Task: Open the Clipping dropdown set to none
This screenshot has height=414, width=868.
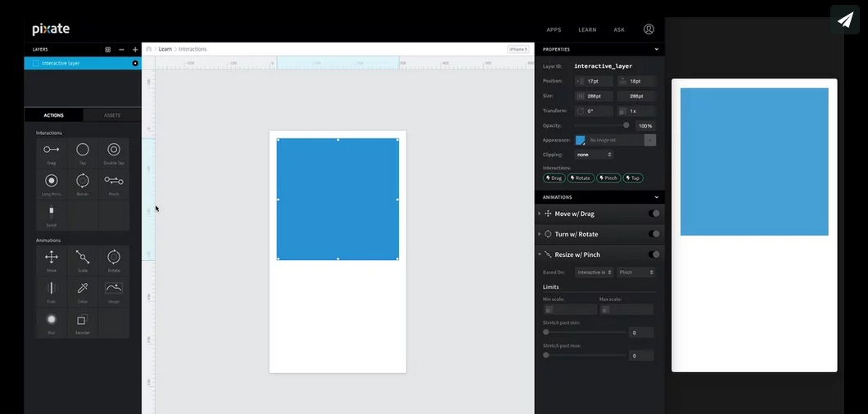Action: pyautogui.click(x=594, y=155)
